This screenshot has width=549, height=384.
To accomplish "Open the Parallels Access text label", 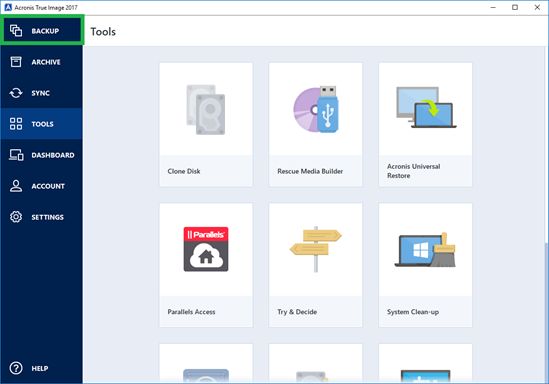I will (192, 312).
